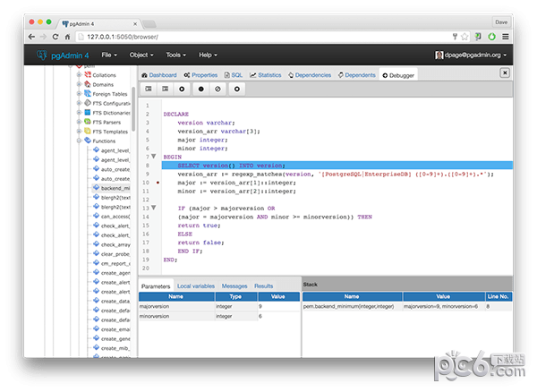This screenshot has width=537, height=392.
Task: Switch to the SQL tab
Action: coord(234,75)
